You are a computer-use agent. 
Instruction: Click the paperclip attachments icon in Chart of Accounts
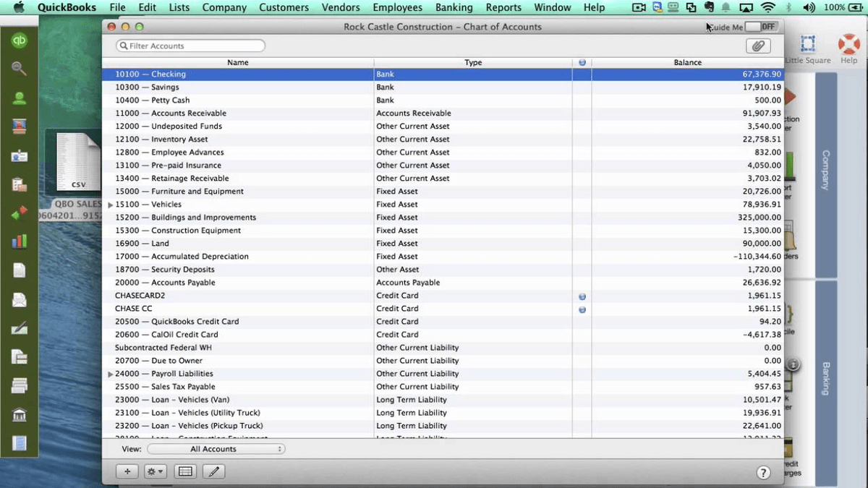758,46
